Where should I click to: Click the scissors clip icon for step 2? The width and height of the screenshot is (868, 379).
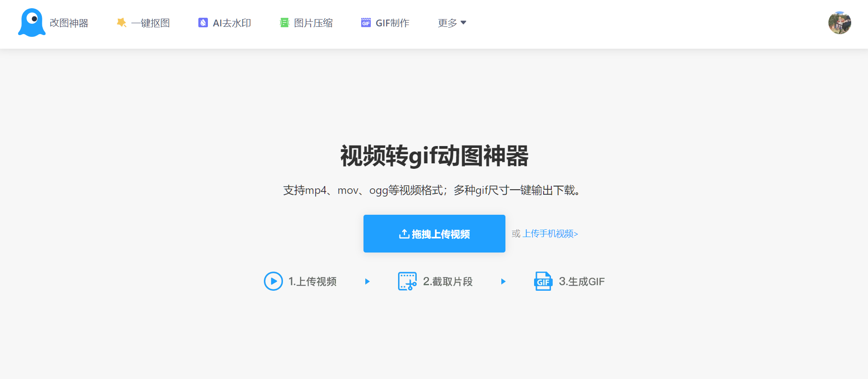click(x=407, y=281)
